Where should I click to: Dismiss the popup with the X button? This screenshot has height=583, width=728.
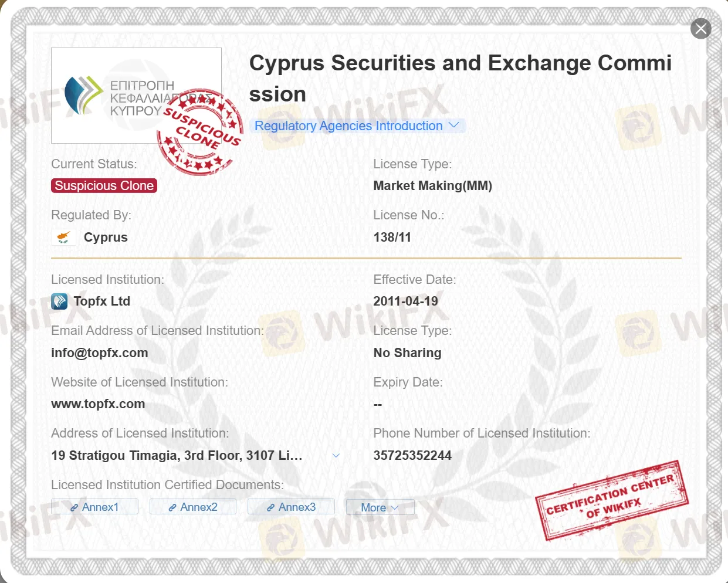click(700, 28)
